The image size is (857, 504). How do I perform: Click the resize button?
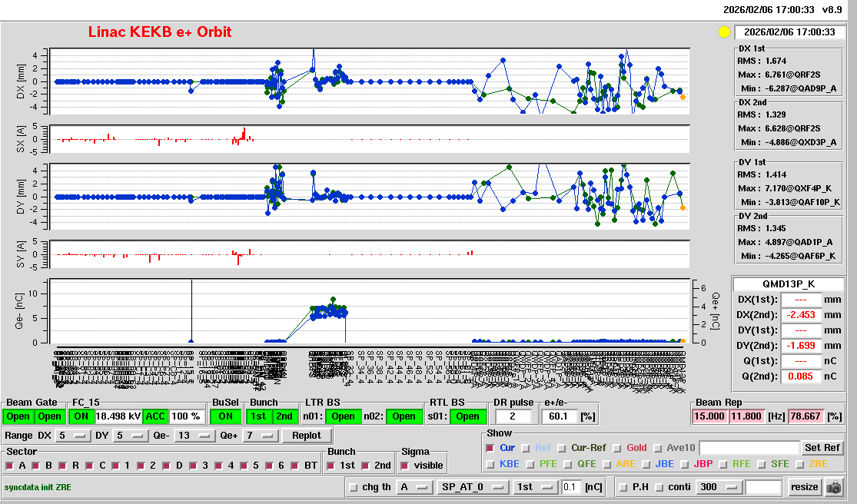[x=805, y=487]
